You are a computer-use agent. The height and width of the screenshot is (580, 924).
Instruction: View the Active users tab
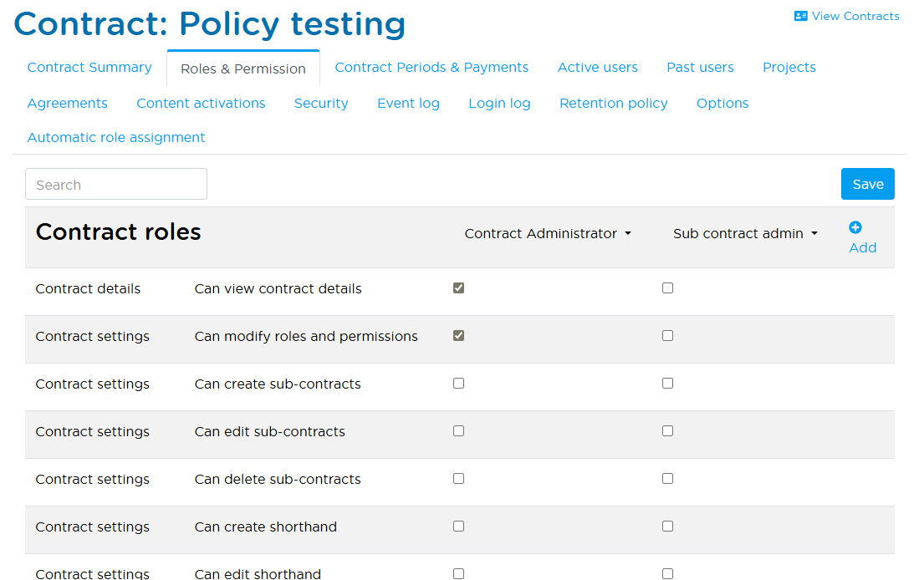(x=597, y=67)
